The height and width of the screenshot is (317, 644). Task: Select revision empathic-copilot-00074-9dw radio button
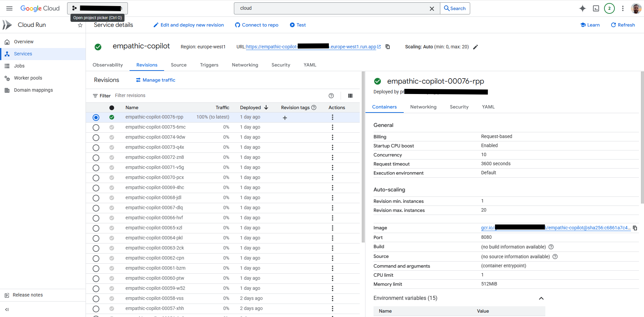[x=96, y=138]
